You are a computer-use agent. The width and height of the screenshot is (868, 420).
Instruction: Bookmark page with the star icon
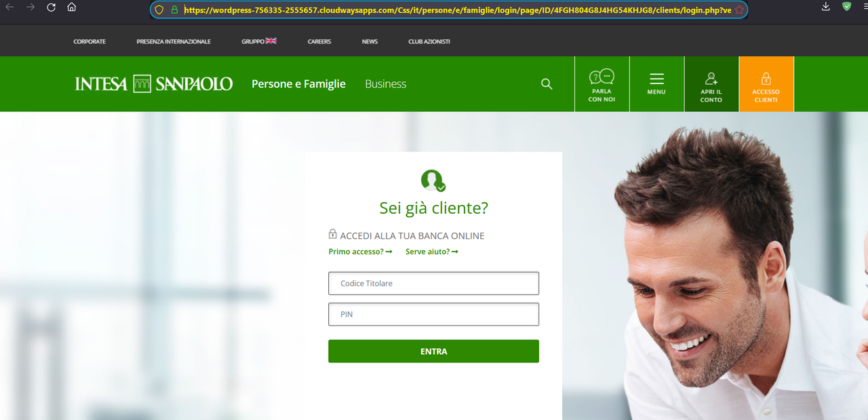click(x=739, y=10)
